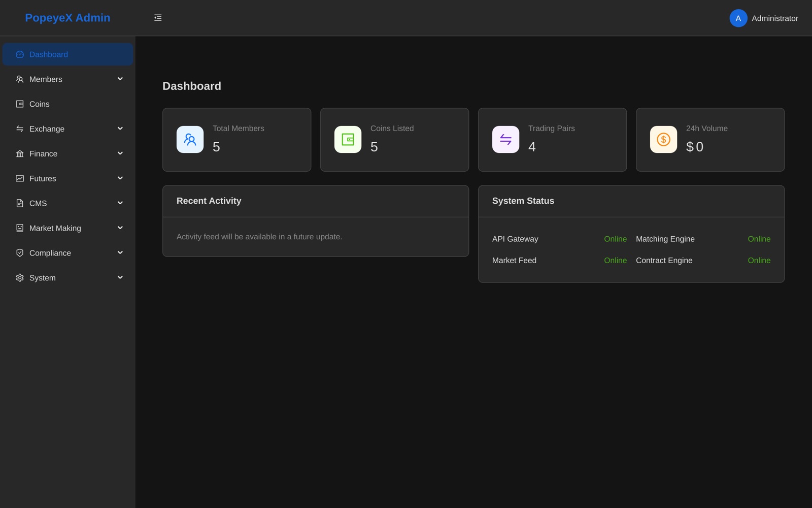Screen dimensions: 812x508
Task: Click the Dashboard gauge icon in sidebar
Action: point(20,54)
